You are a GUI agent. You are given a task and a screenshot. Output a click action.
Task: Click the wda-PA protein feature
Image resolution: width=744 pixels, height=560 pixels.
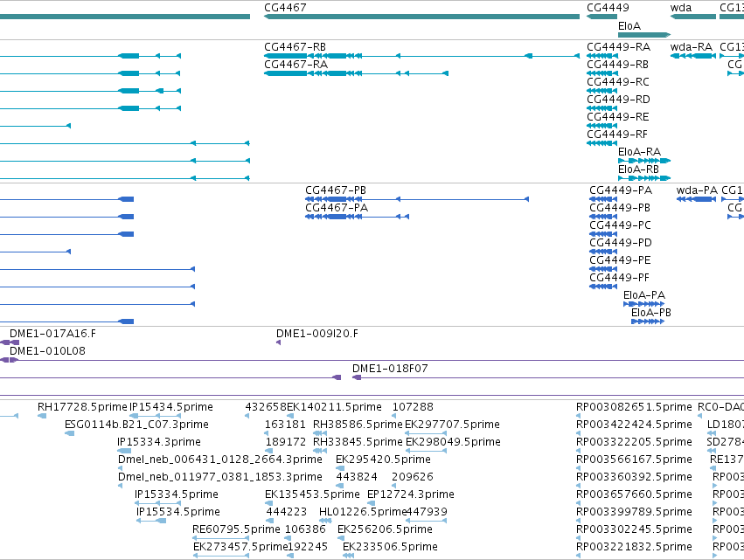[696, 199]
